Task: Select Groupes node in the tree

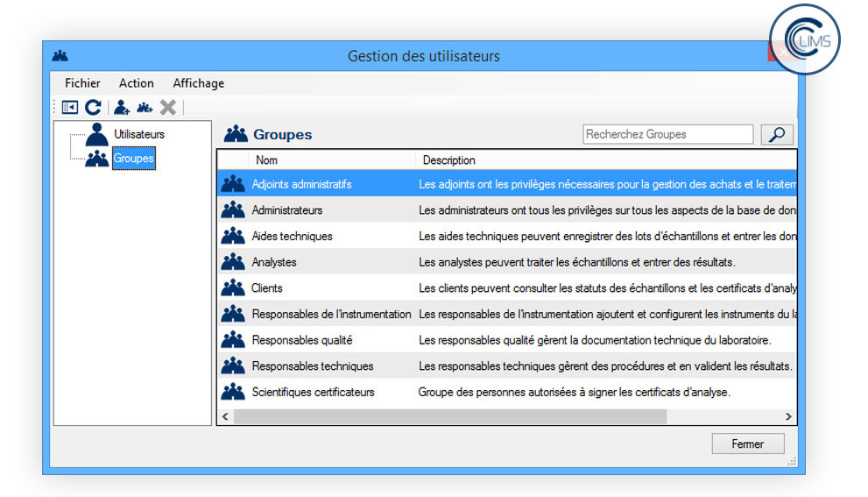Action: pos(133,159)
